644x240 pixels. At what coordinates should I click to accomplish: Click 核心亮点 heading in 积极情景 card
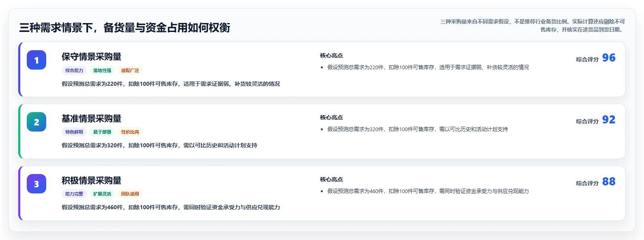(x=331, y=179)
